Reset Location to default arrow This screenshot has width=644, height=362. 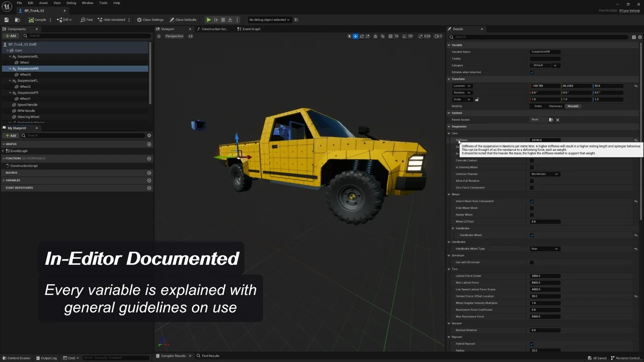(635, 86)
